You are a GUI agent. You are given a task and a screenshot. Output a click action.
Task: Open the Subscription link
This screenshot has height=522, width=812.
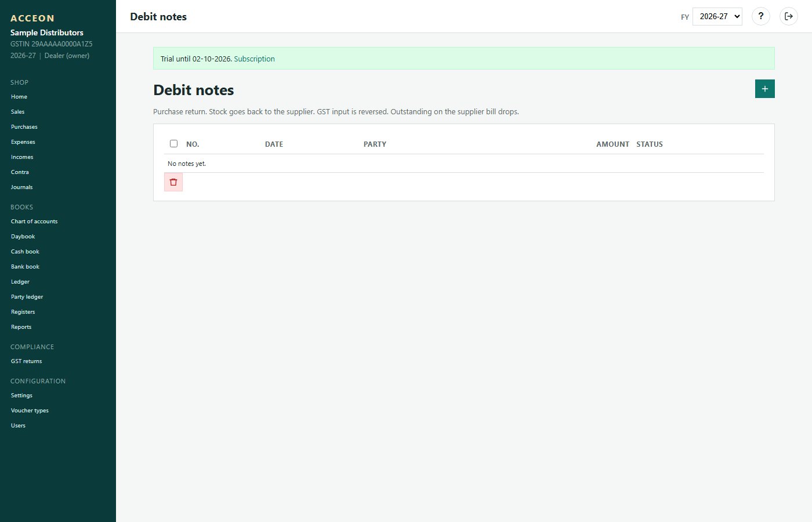tap(254, 59)
